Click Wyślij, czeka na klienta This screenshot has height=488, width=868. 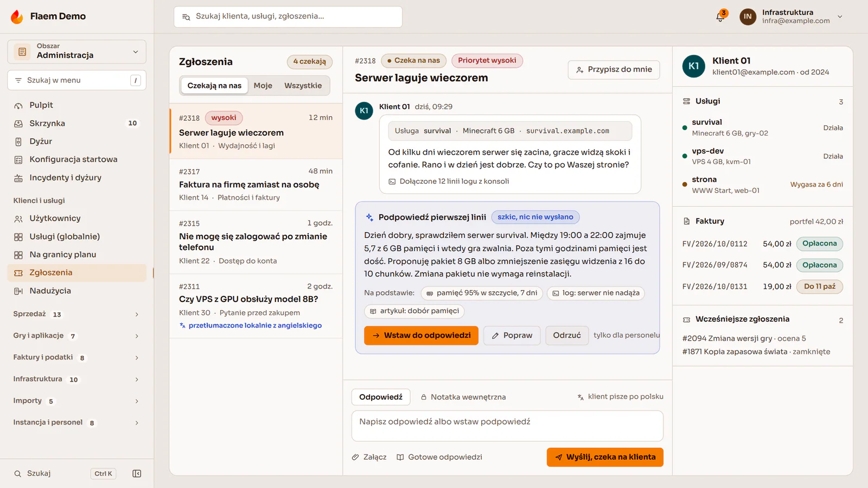605,457
